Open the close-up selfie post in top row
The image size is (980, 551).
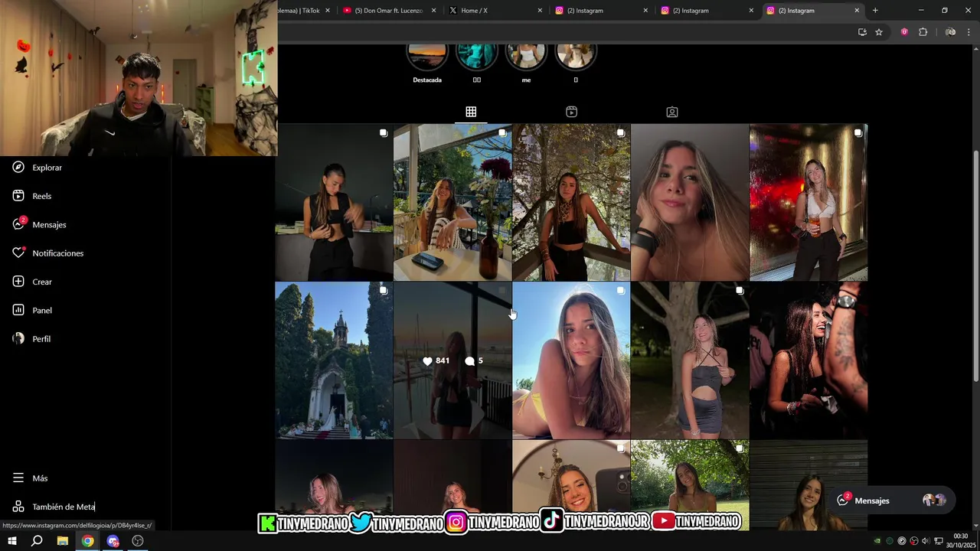coord(690,202)
